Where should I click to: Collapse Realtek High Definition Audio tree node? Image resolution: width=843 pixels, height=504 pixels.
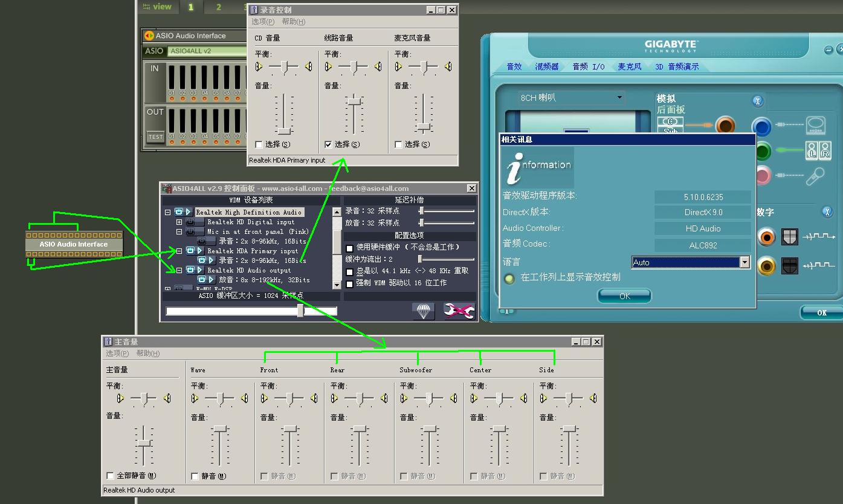pos(167,213)
